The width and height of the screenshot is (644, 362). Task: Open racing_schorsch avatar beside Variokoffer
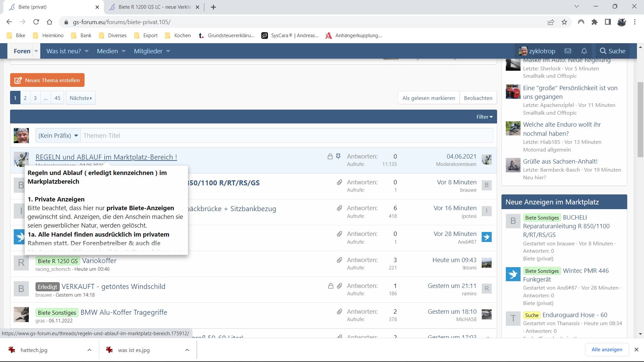click(x=21, y=263)
